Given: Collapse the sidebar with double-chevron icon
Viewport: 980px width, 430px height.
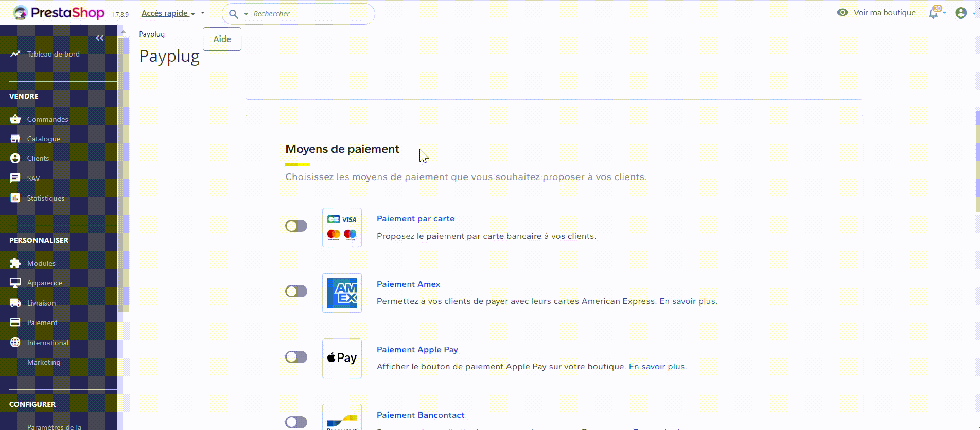Looking at the screenshot, I should [x=100, y=38].
